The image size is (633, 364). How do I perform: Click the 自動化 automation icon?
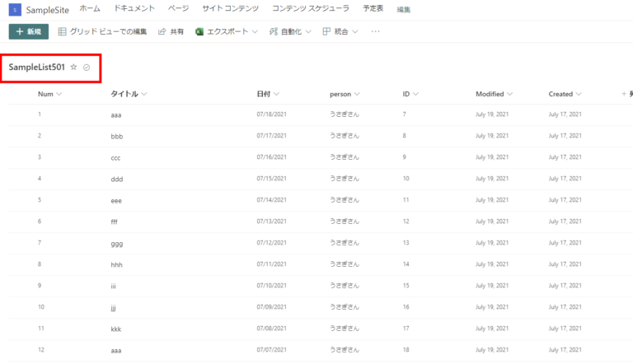(273, 31)
